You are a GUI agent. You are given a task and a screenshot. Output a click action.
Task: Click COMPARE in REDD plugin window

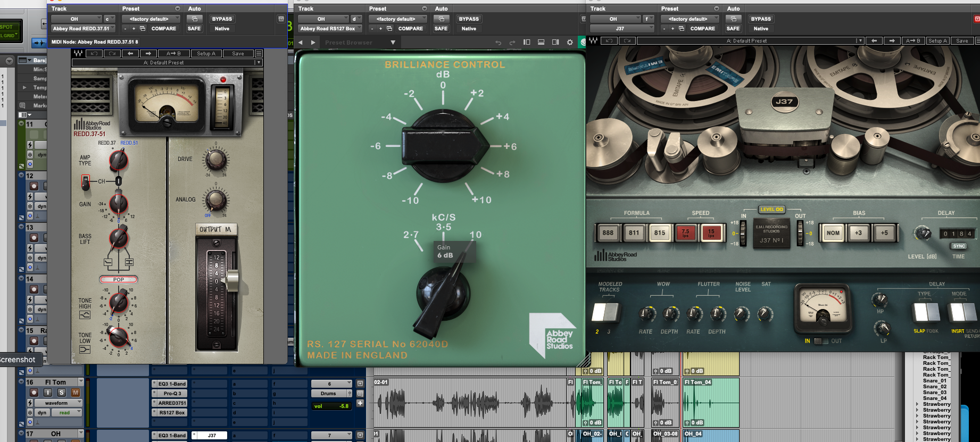163,29
